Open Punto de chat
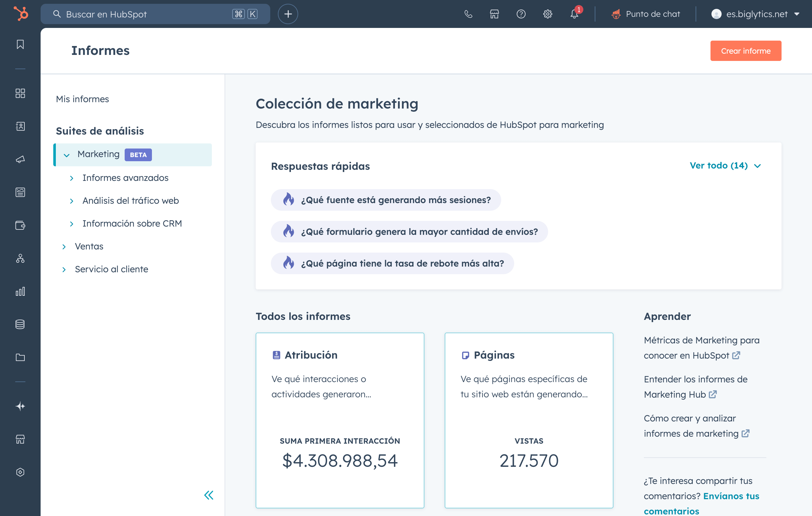This screenshot has height=516, width=812. 645,14
